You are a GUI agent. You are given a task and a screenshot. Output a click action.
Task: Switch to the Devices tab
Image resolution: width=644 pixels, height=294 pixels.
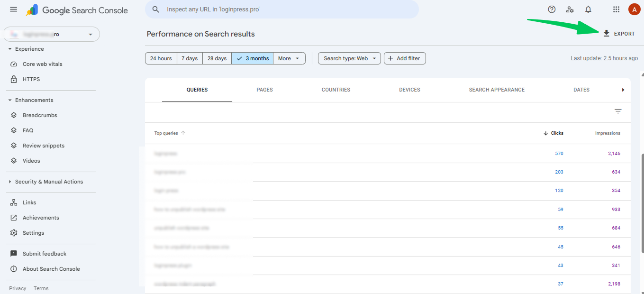click(x=410, y=90)
